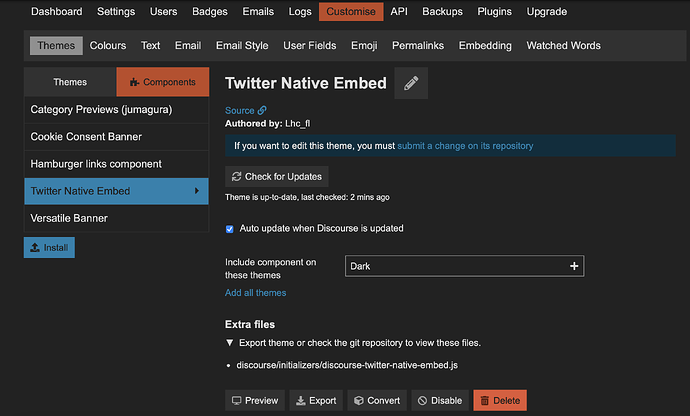690x416 pixels.
Task: Open the Logs tab
Action: coord(300,11)
